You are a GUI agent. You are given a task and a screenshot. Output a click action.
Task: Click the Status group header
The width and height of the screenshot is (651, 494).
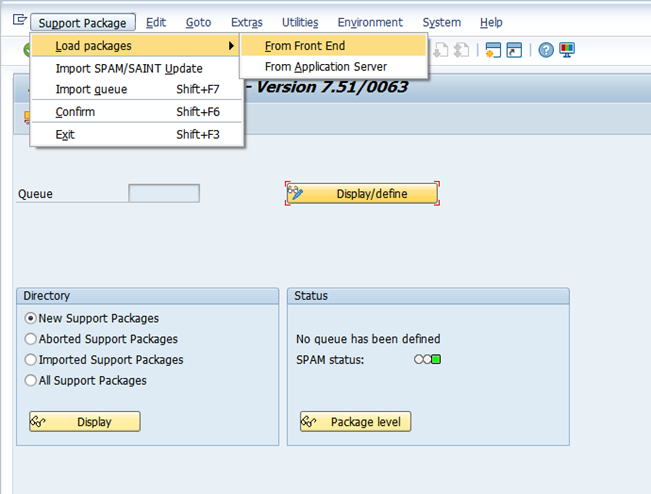click(428, 296)
